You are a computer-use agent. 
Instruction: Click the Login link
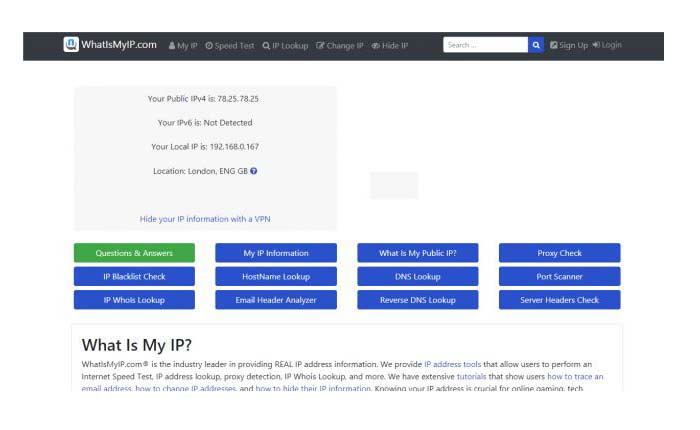pos(607,45)
